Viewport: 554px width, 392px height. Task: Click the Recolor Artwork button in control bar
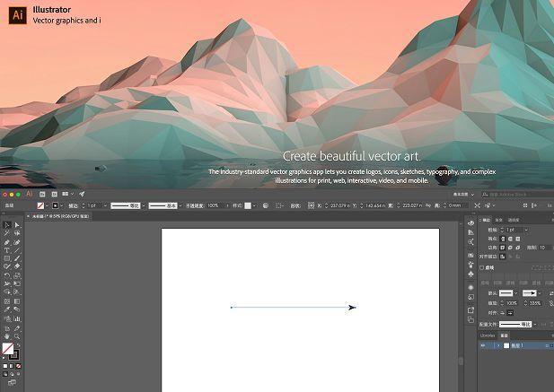coord(266,205)
